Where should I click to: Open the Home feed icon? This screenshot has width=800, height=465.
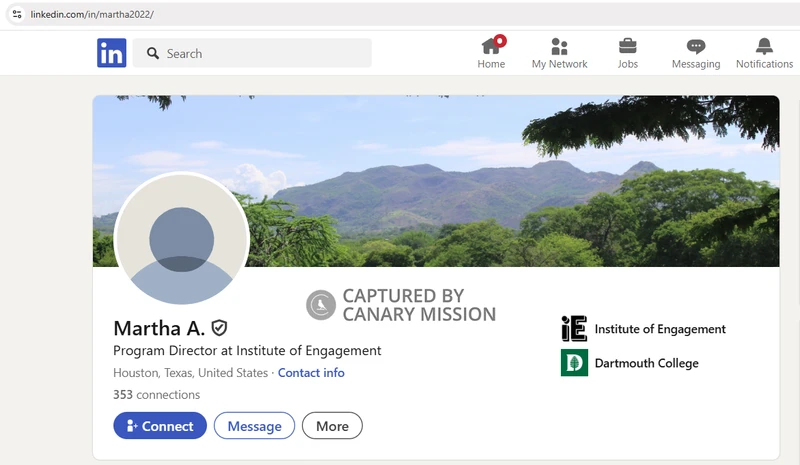[x=491, y=46]
